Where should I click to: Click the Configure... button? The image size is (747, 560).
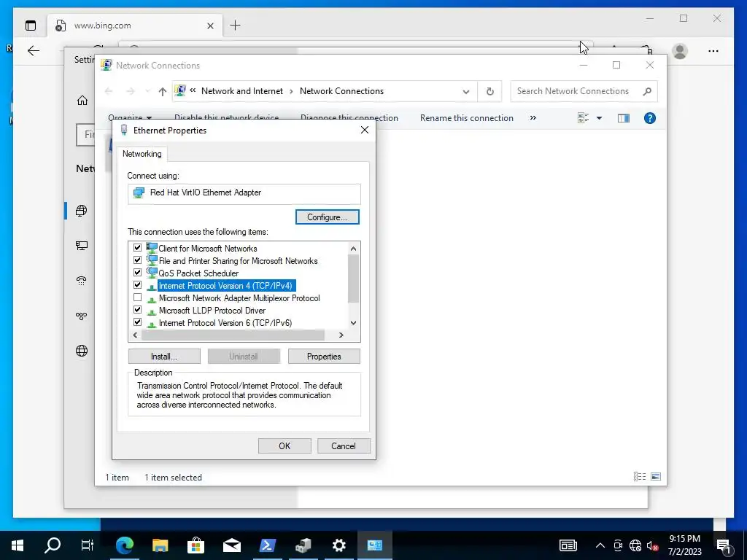(x=328, y=217)
